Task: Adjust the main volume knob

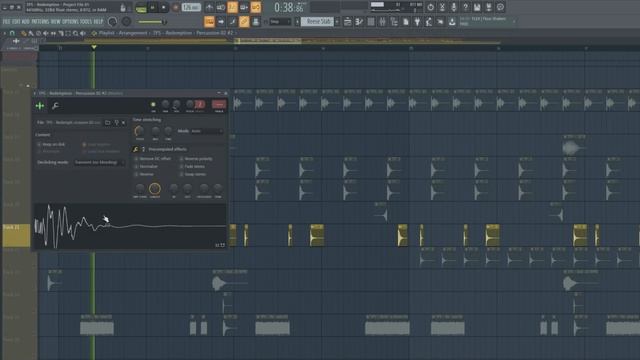Action: point(113,21)
